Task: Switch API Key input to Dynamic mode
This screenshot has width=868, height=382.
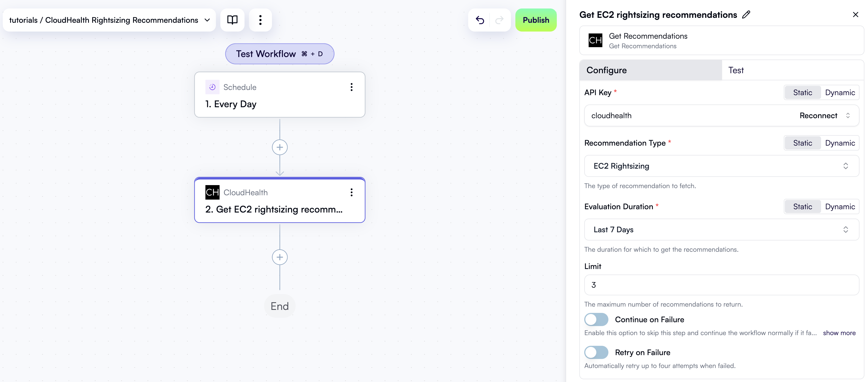Action: 840,92
